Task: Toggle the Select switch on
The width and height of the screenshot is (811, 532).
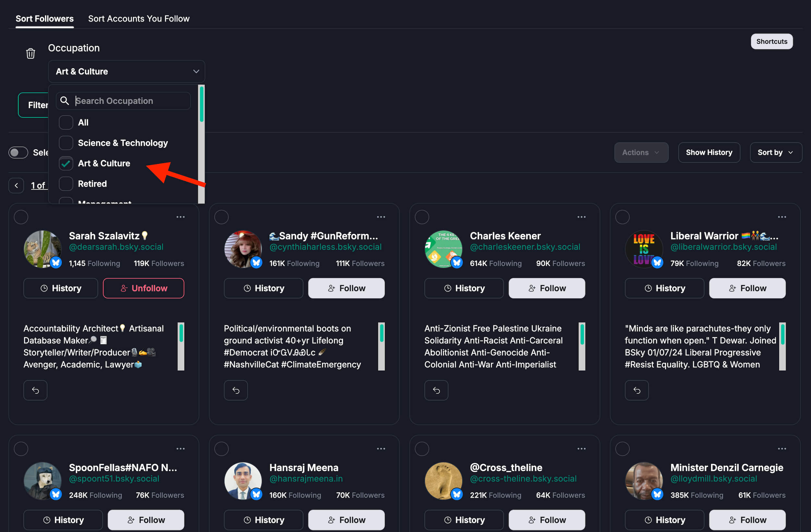Action: [18, 153]
